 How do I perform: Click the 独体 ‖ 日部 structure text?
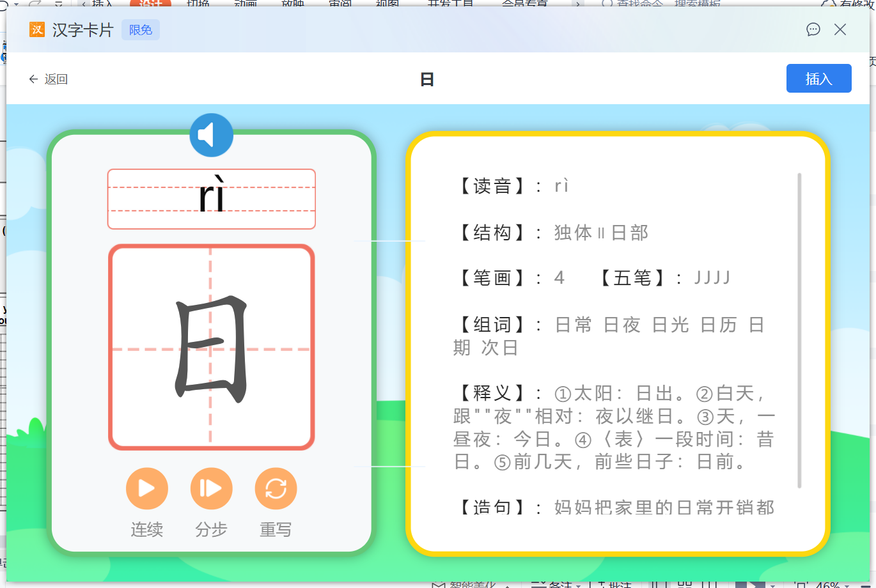601,233
